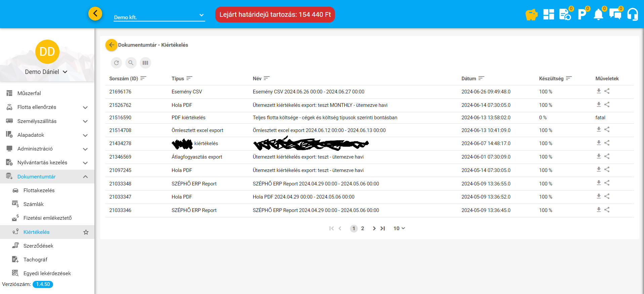Go to page 2 of results
The image size is (644, 294).
point(362,228)
